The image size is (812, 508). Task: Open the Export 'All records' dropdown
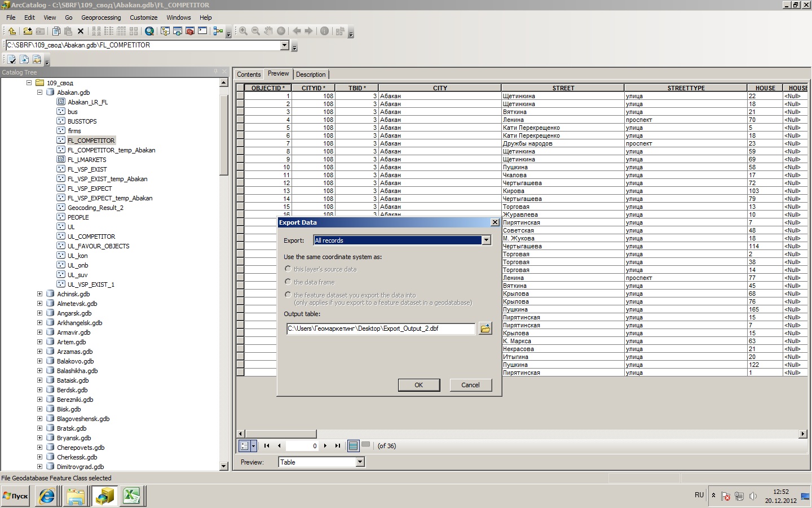(486, 240)
